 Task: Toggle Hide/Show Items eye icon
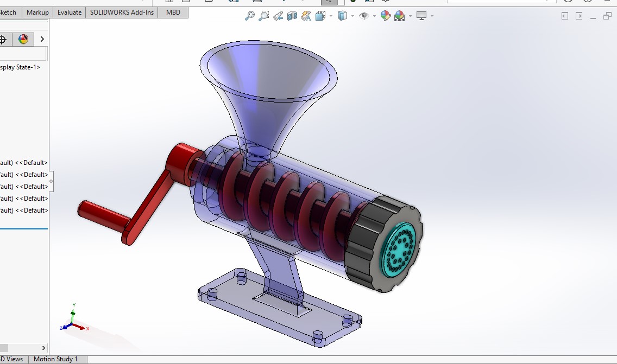click(x=364, y=16)
